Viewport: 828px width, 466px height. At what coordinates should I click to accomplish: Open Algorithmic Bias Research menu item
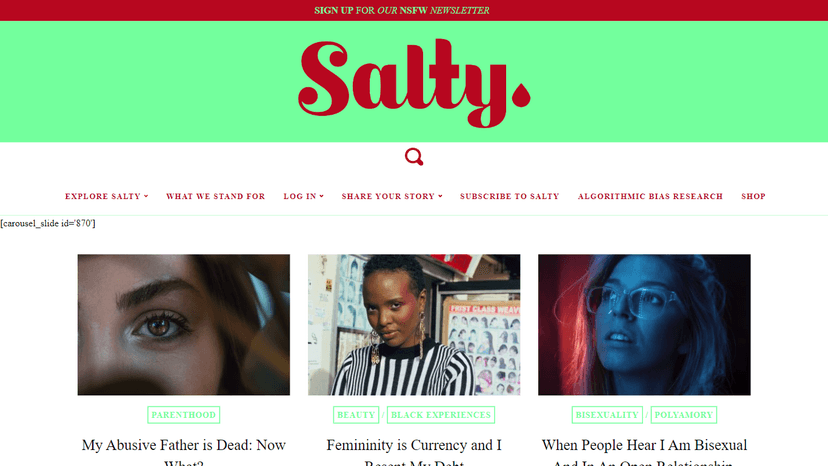tap(650, 196)
